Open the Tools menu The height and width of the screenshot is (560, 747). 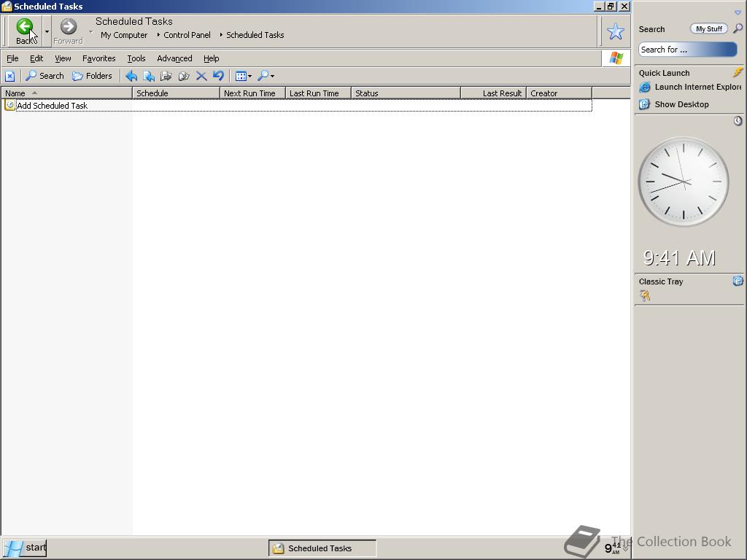(136, 58)
